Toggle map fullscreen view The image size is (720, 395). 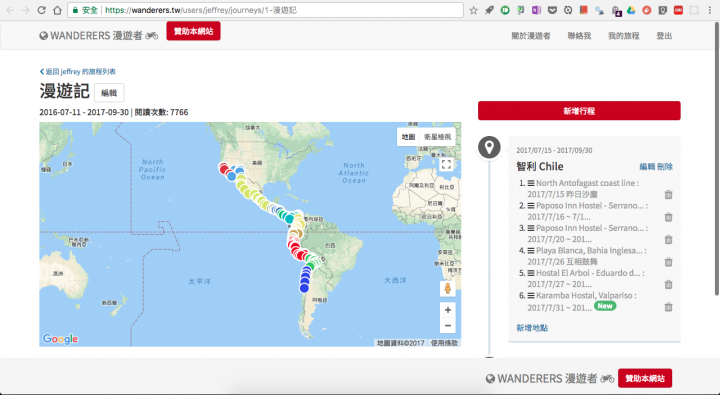[x=446, y=164]
